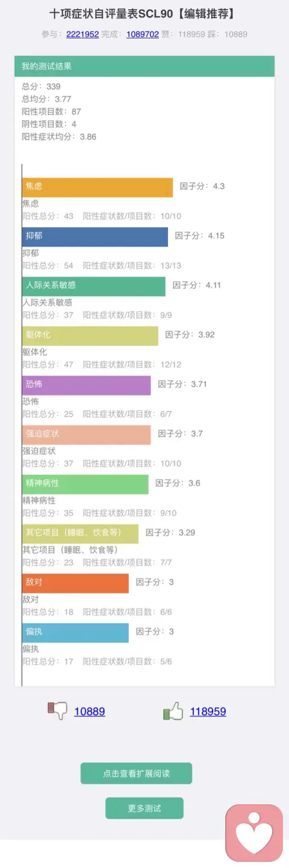Select the peach 强迫症状 bar
289x868 pixels.
click(x=87, y=435)
